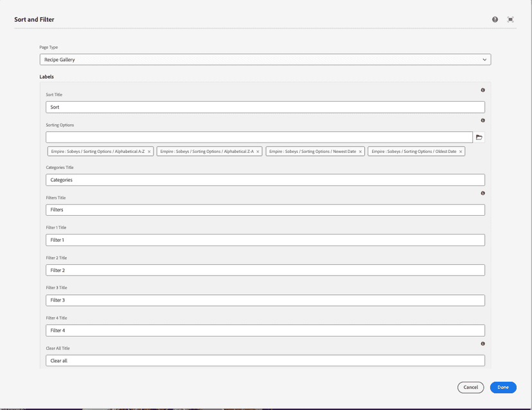Remove the Newest Date sorting tag

(x=360, y=152)
